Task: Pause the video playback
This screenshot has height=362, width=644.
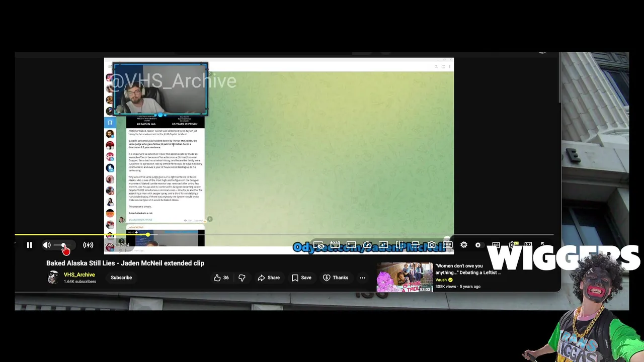Action: point(29,245)
